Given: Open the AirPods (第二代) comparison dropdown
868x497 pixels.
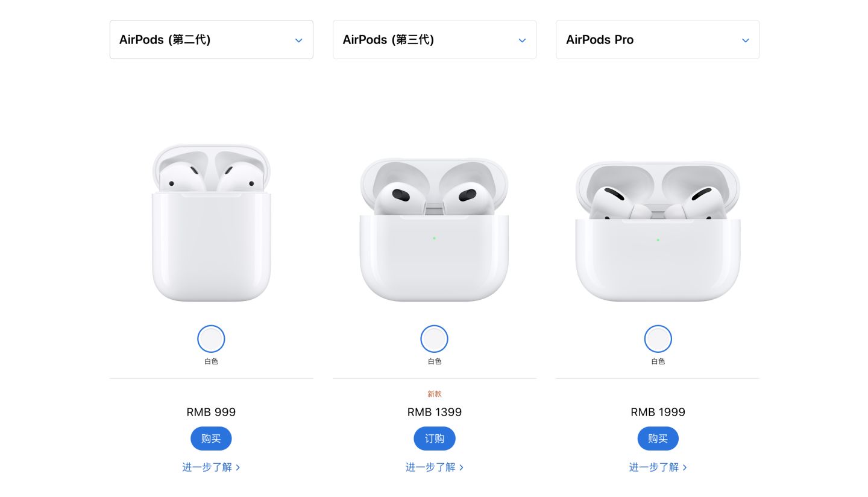Looking at the screenshot, I should point(212,39).
